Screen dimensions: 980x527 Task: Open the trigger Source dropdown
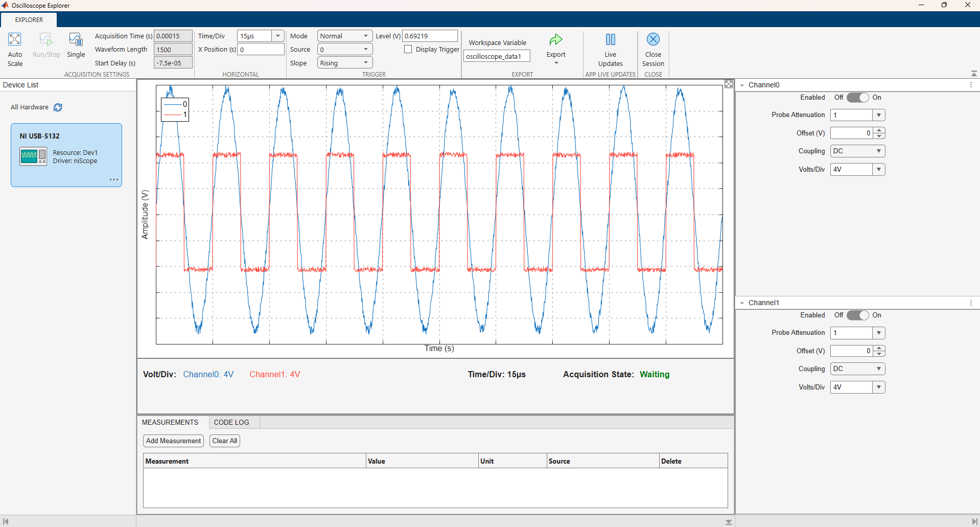coord(345,50)
